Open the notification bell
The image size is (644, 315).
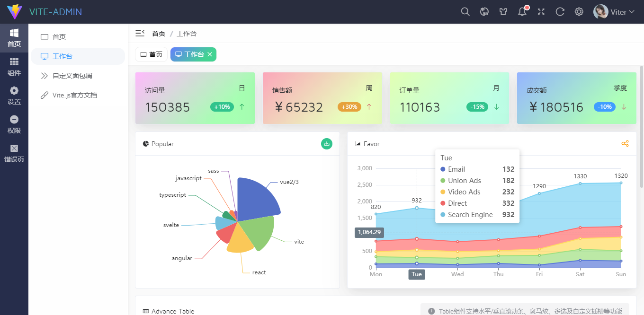[523, 11]
